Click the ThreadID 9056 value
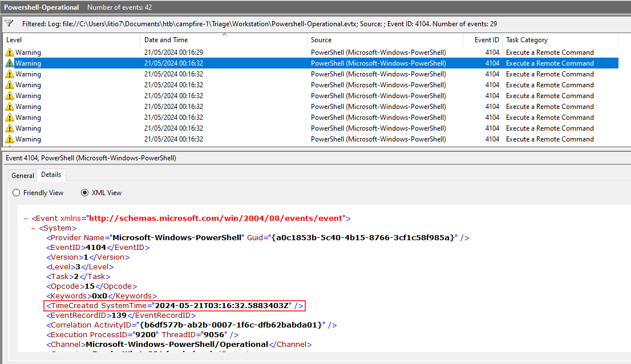 pyautogui.click(x=214, y=335)
